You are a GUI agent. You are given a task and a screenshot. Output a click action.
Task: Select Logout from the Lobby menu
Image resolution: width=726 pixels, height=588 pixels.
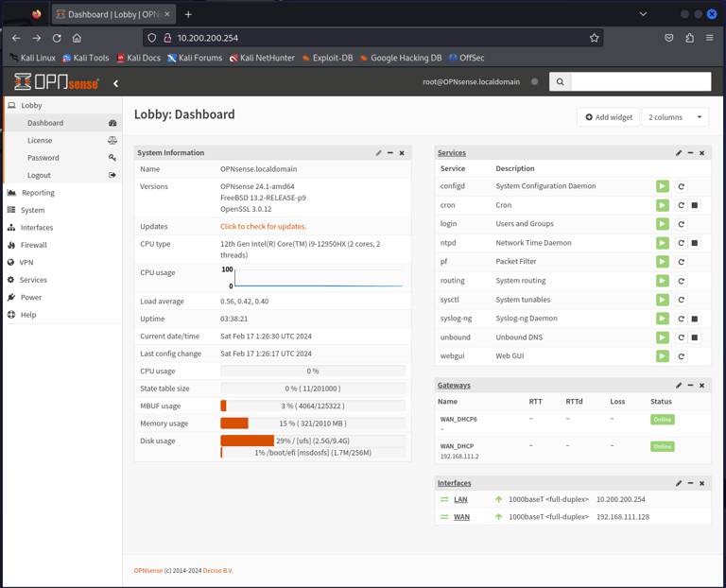pyautogui.click(x=62, y=176)
